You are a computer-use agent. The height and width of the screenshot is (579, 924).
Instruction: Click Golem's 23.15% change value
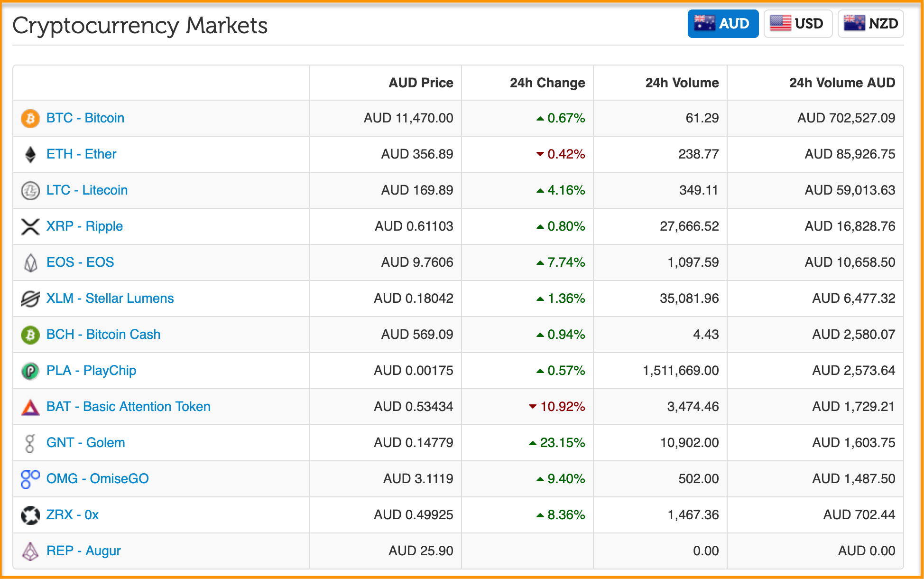[x=557, y=442]
